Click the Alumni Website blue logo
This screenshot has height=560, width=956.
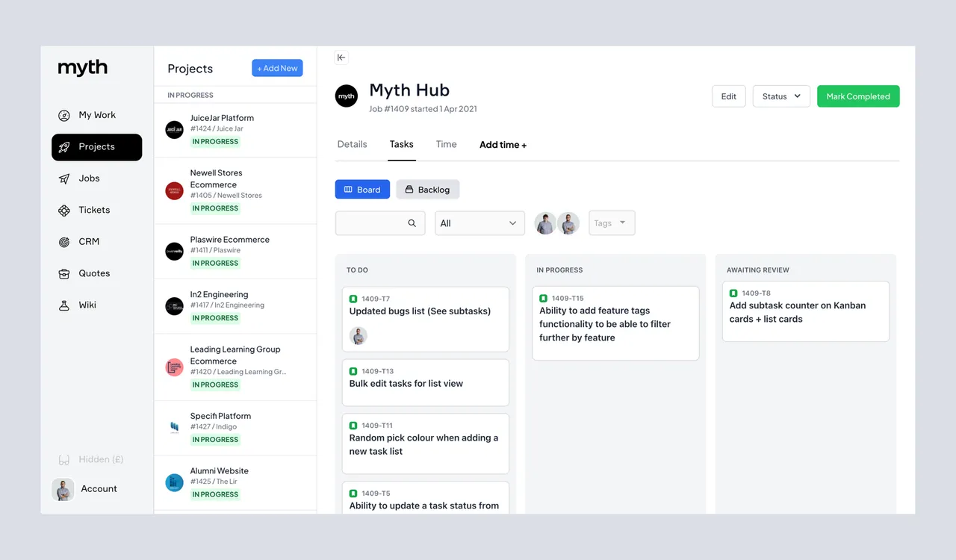point(174,482)
